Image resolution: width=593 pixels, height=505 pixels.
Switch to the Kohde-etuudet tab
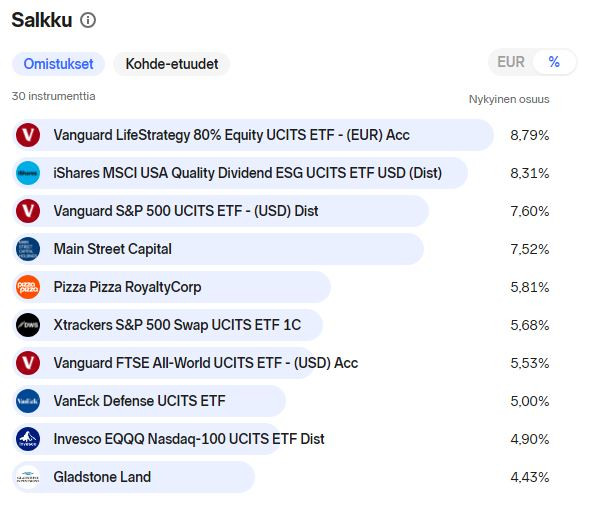tap(172, 64)
